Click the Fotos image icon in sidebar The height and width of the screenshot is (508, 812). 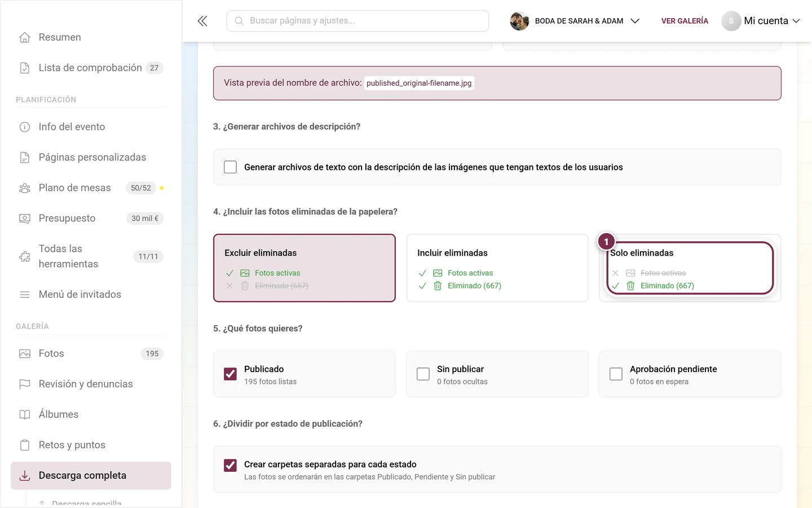pos(25,354)
